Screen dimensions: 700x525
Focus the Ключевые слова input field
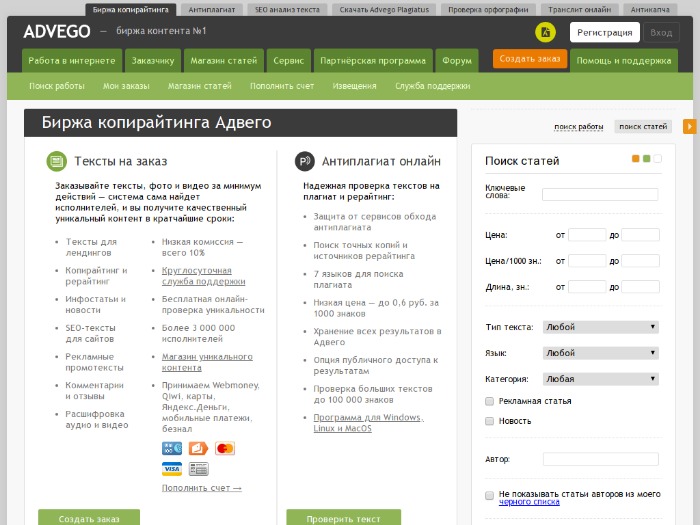(600, 194)
